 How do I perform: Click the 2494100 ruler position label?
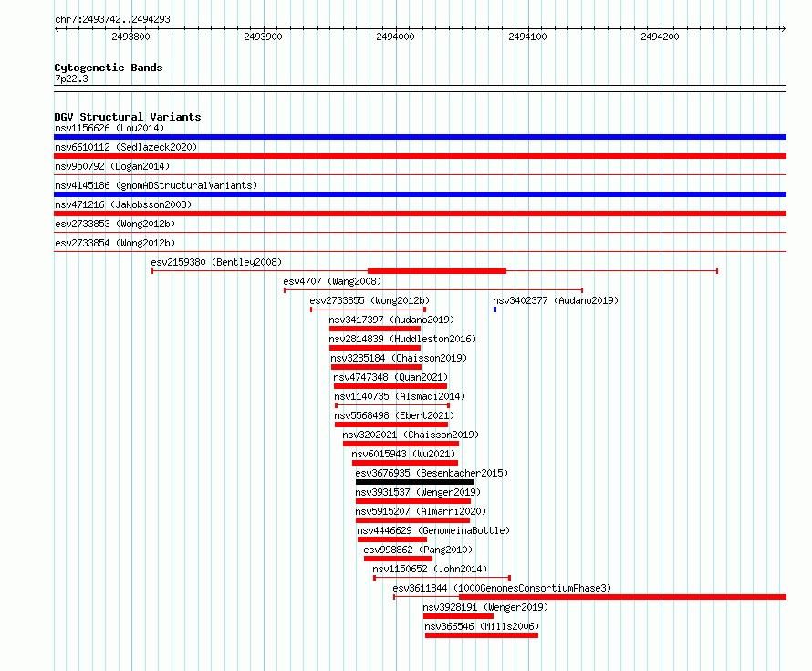pyautogui.click(x=527, y=37)
